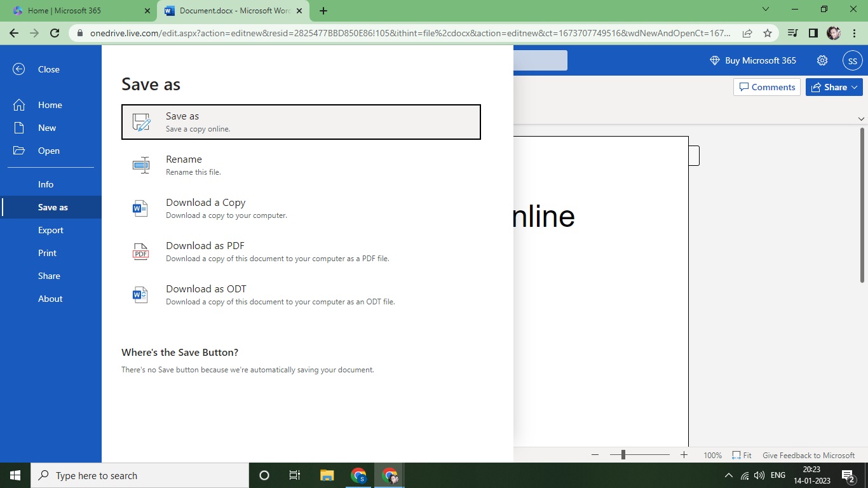This screenshot has width=868, height=488.
Task: Open the Chrome profile avatar
Action: (x=834, y=33)
